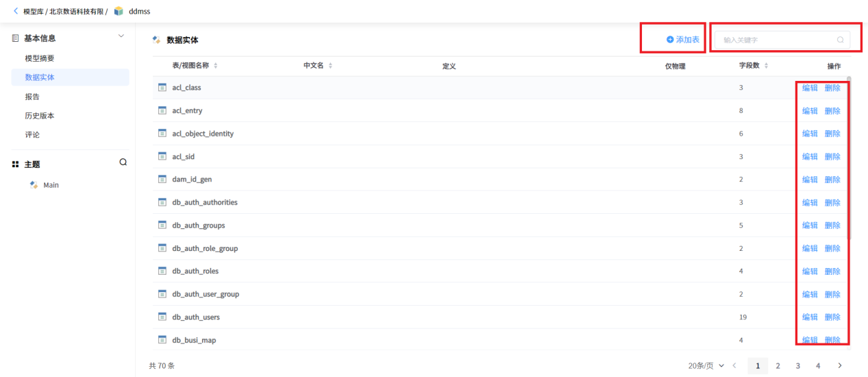
Task: Select the Main theme tree item
Action: 45,185
